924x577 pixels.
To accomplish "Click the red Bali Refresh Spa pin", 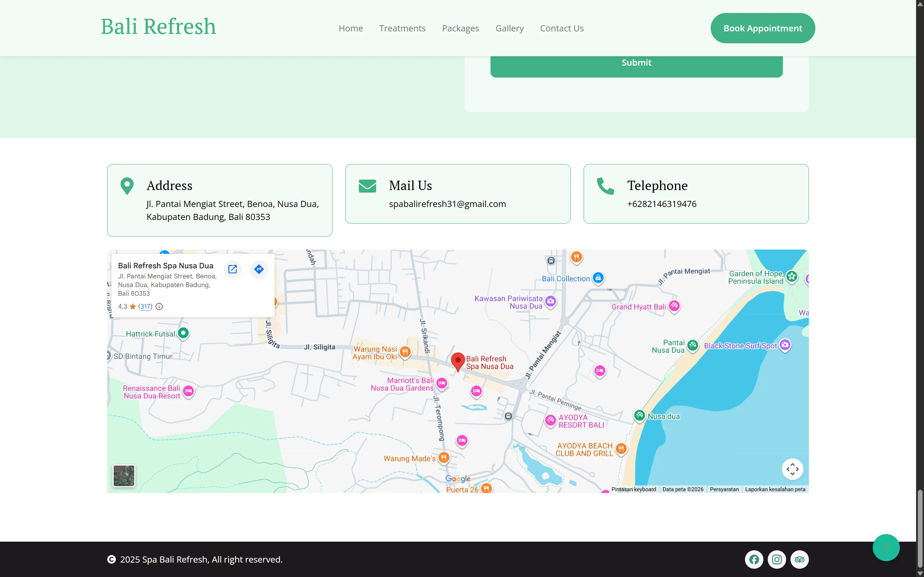I will coord(458,361).
